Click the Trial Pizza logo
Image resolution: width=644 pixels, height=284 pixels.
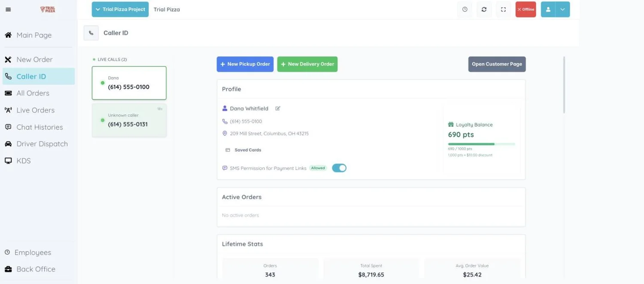(48, 9)
